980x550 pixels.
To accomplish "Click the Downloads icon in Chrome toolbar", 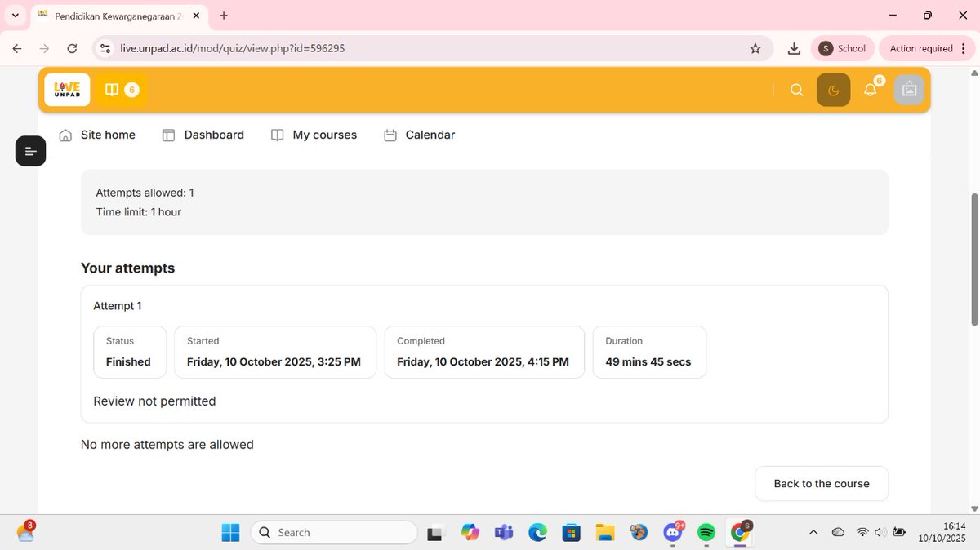I will coord(793,48).
